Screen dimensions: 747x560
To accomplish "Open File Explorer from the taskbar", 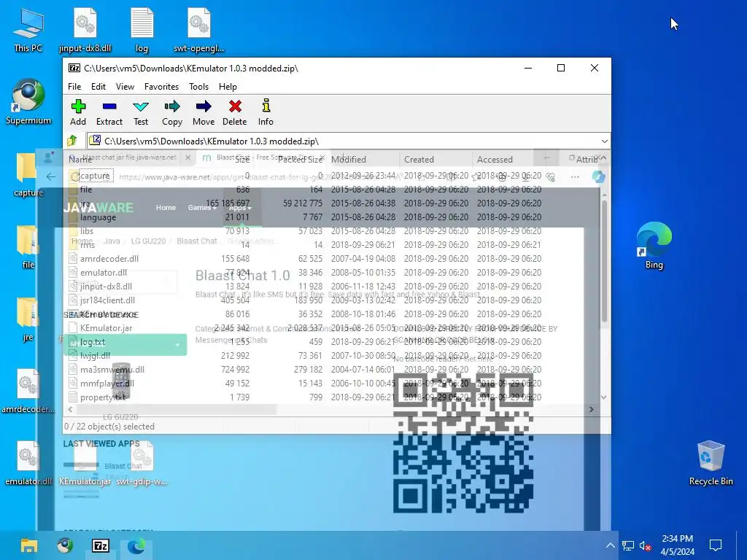I will (28, 545).
